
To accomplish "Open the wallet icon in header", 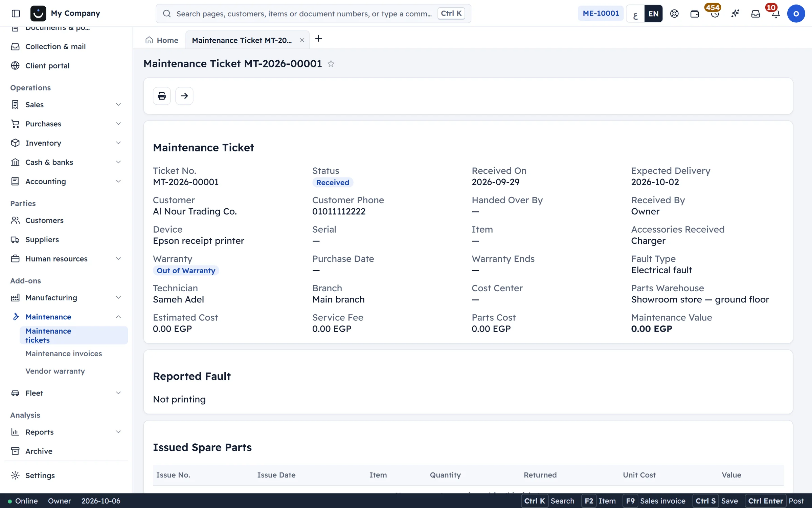I will [x=695, y=14].
